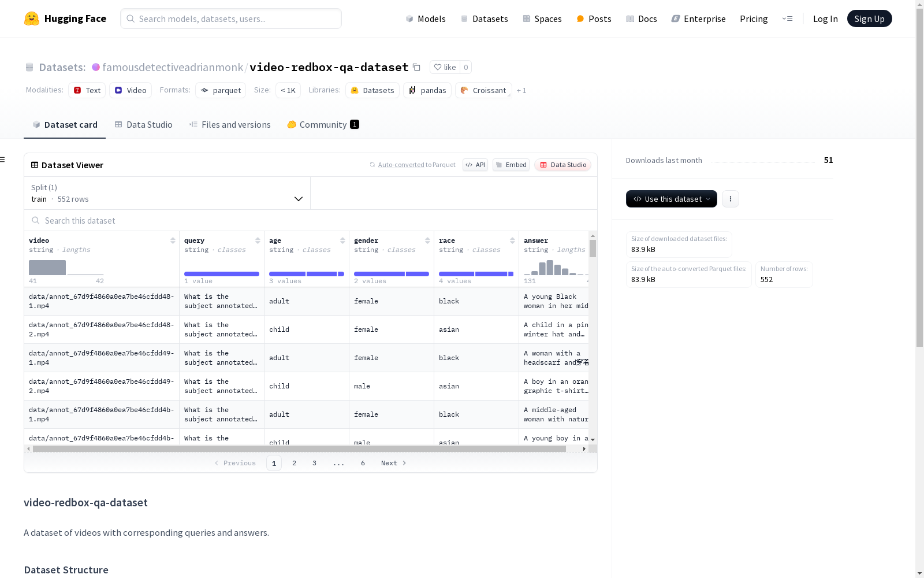Viewport: 924px width, 578px height.
Task: Go to page 2 of the table
Action: click(294, 463)
